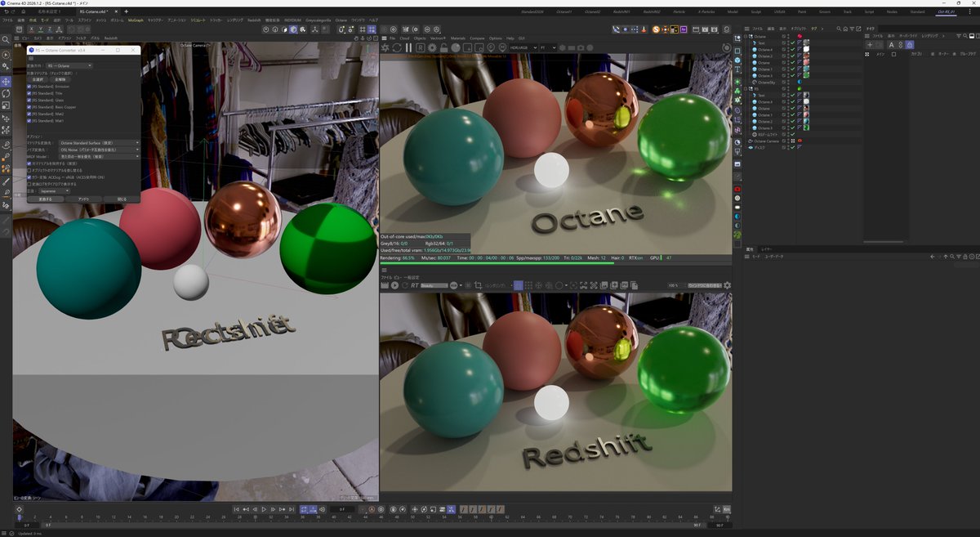Image resolution: width=980 pixels, height=537 pixels.
Task: Click the Octane render progress bar
Action: [x=556, y=263]
